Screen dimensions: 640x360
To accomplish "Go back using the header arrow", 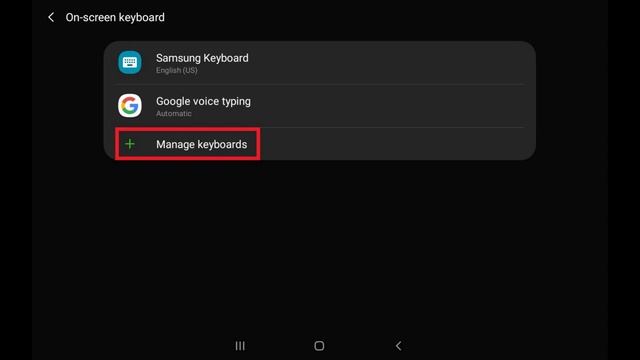I will tap(51, 17).
